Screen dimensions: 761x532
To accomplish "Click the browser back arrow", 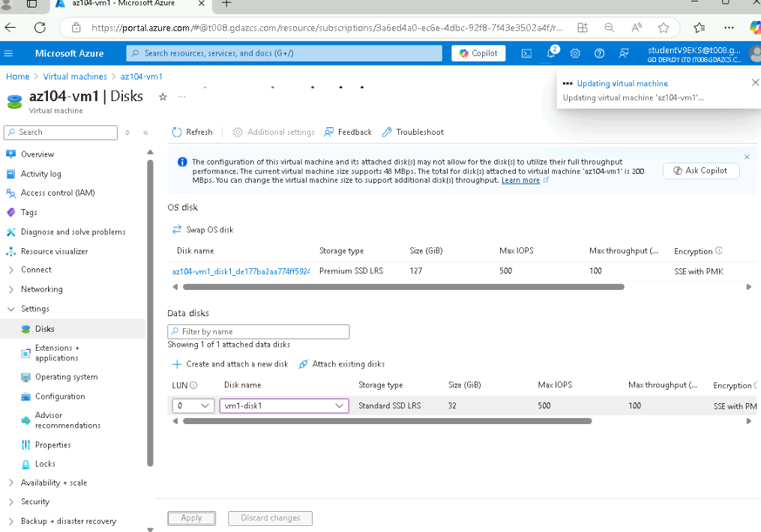I will [10, 28].
